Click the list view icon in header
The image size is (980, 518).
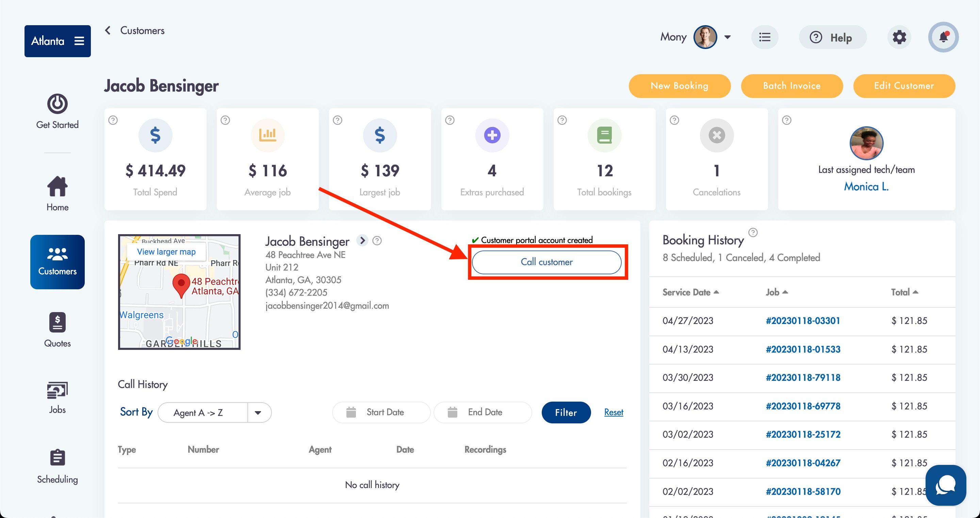[x=764, y=37]
